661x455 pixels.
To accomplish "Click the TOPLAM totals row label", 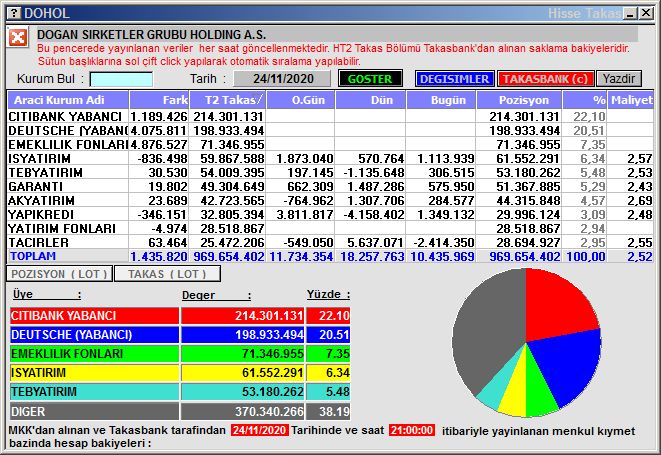I will tap(33, 256).
